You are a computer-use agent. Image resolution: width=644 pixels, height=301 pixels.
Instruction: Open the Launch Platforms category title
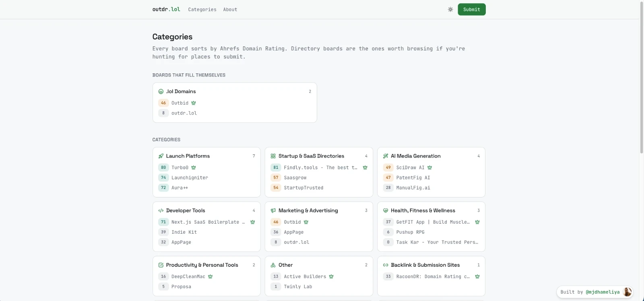[x=188, y=156]
